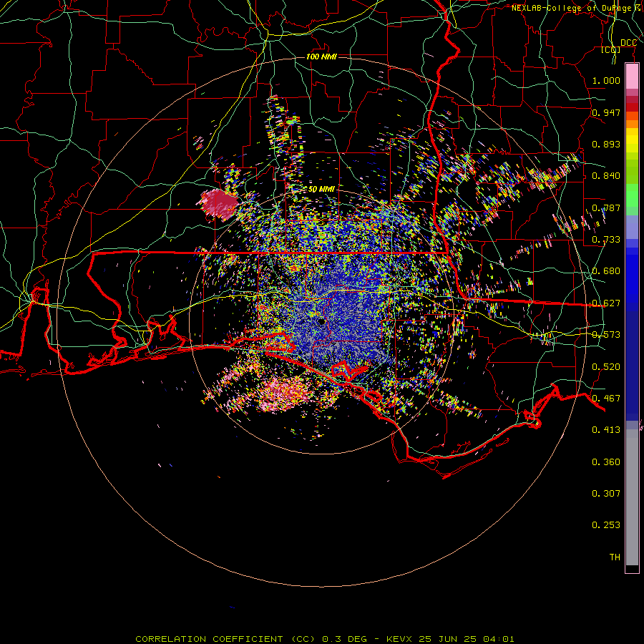Click the 100 NMI range ring label
Viewport: 644px width, 644px height.
pos(321,57)
